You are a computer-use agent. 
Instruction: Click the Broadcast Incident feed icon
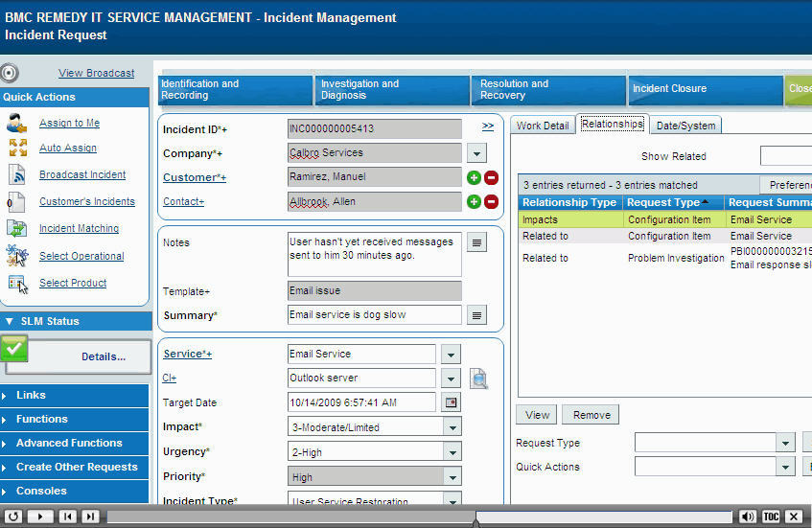pyautogui.click(x=16, y=174)
